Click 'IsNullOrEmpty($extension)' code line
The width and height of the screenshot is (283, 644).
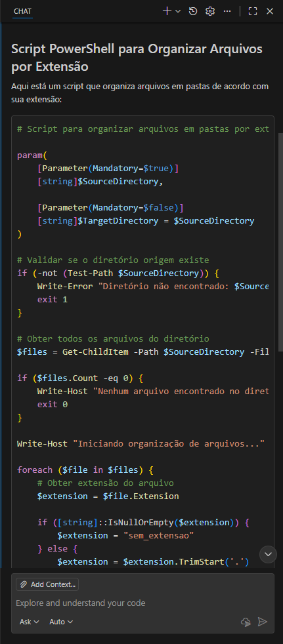click(143, 523)
